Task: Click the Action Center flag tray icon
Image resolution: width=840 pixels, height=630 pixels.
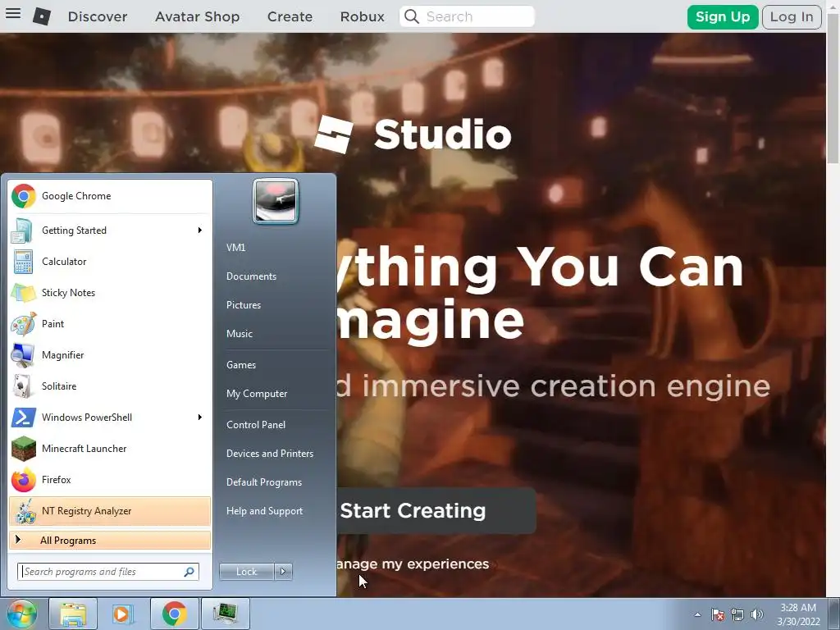Action: point(718,614)
